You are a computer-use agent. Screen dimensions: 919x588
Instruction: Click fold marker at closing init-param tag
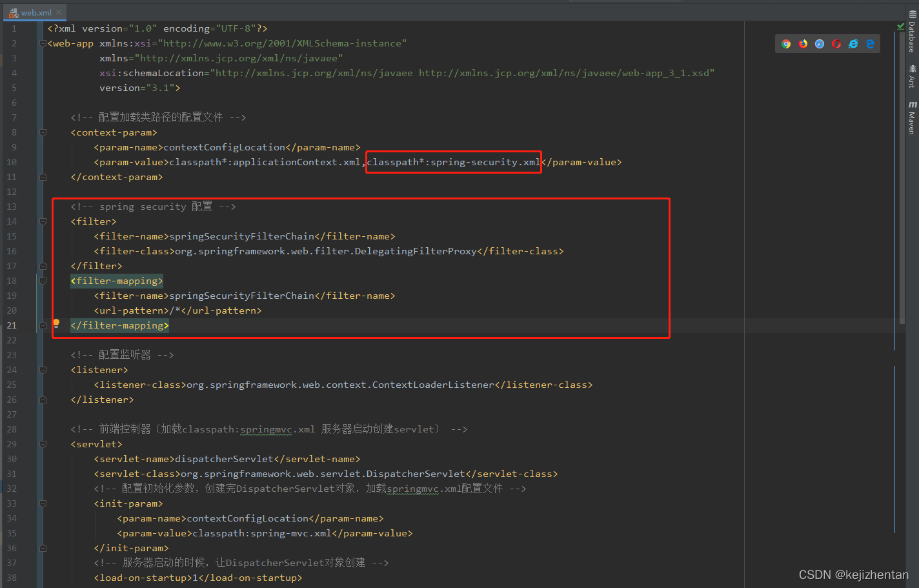click(43, 548)
